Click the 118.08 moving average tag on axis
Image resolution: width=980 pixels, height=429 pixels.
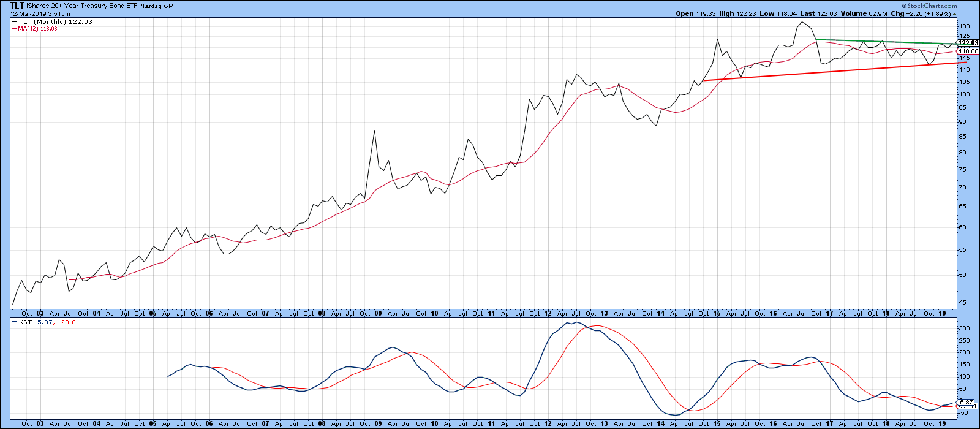[968, 51]
